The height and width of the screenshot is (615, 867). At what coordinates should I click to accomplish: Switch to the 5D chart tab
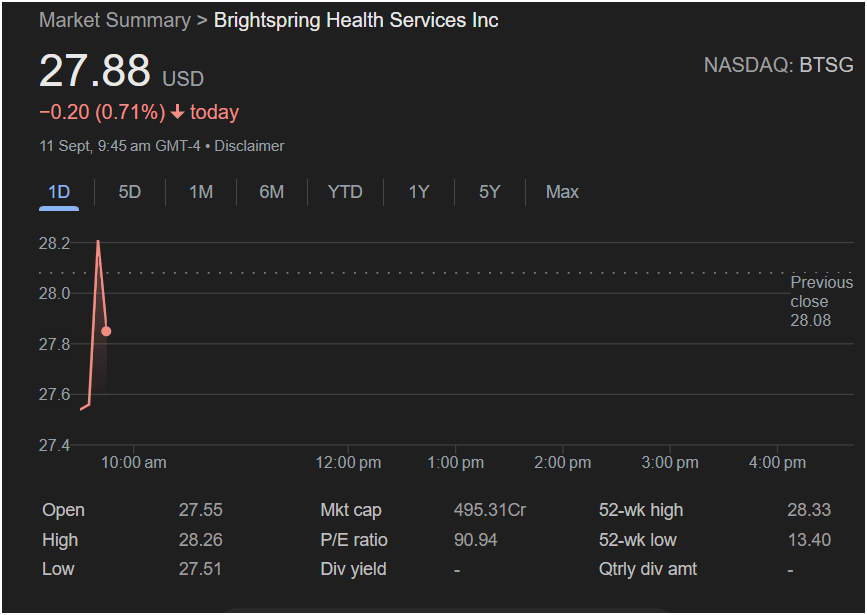coord(130,192)
